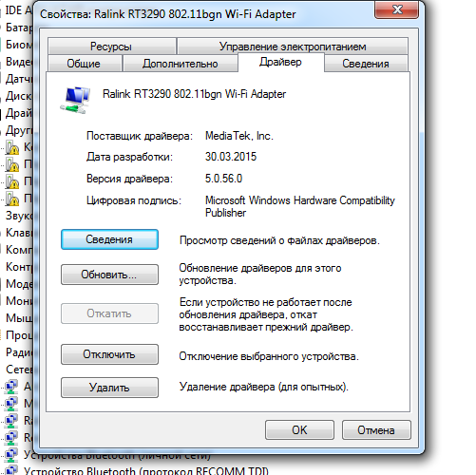The width and height of the screenshot is (476, 475).
Task: Click the first network adapter icon below Сетевые
Action: (x=11, y=387)
